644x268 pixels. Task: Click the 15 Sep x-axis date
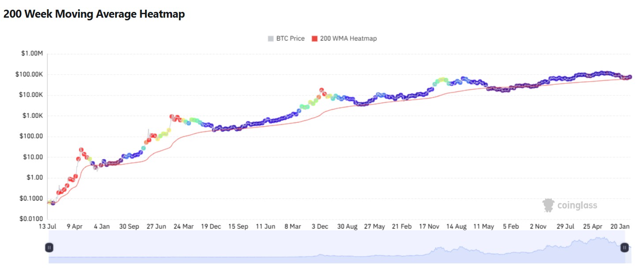(x=238, y=226)
